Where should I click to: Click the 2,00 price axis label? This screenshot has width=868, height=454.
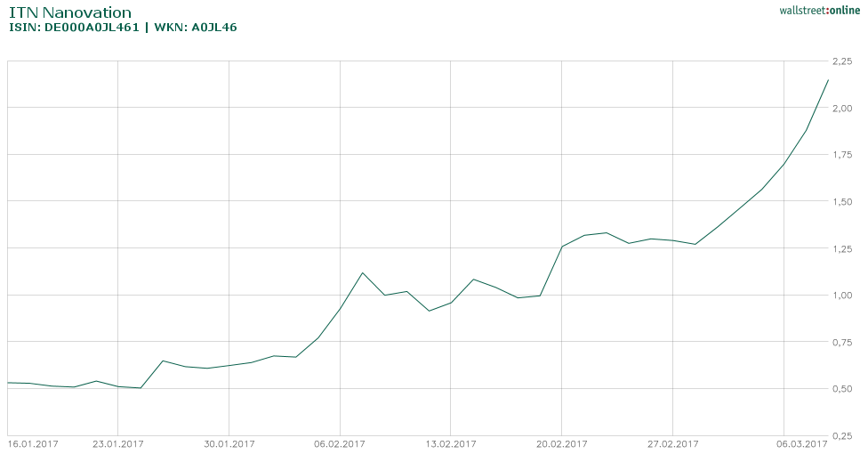(841, 109)
